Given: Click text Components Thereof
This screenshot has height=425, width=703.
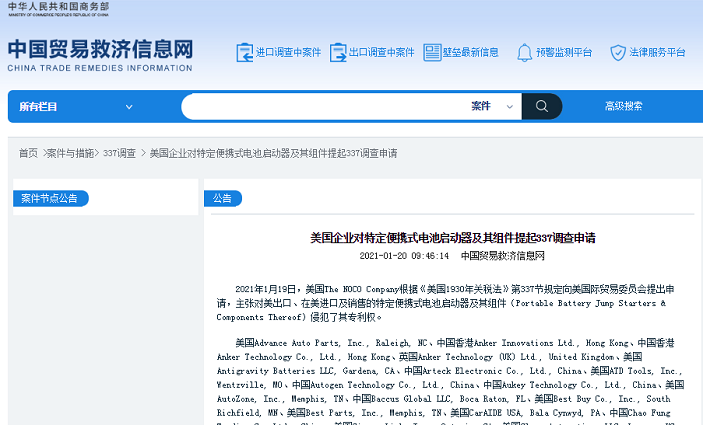Looking at the screenshot, I should point(260,317).
